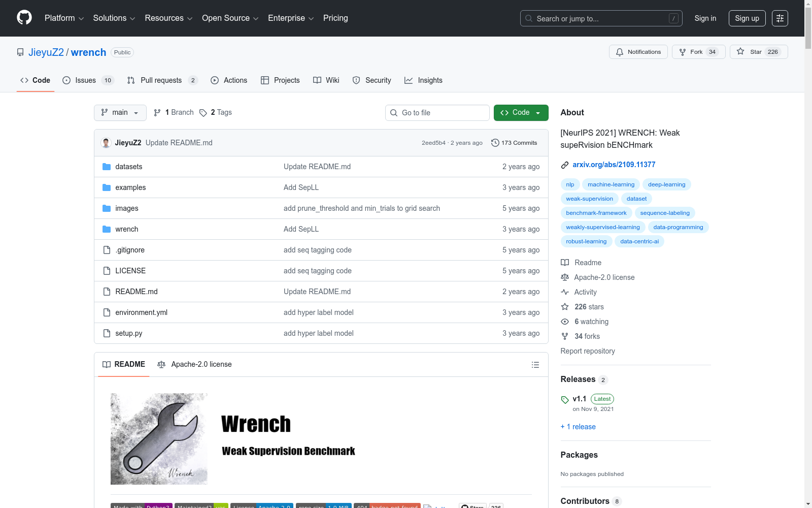Open commit hash 2eed5b4
Viewport: 812px width, 508px height.
coord(433,143)
